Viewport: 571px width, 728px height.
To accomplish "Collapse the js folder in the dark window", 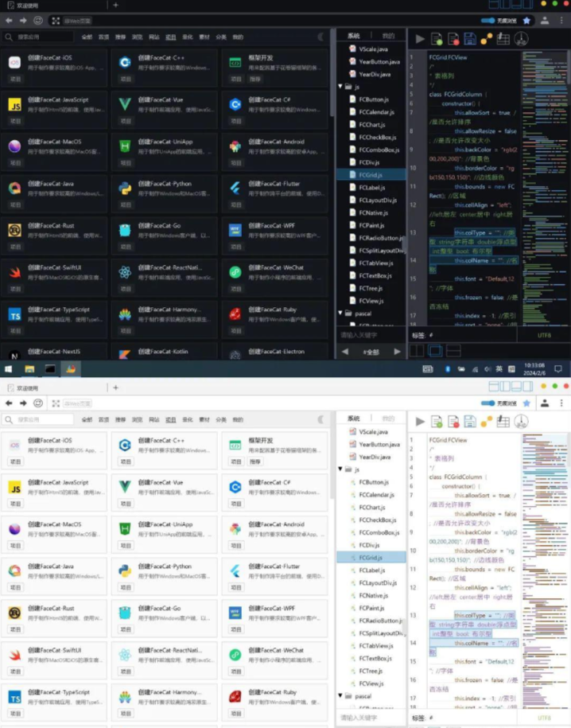I will point(340,87).
